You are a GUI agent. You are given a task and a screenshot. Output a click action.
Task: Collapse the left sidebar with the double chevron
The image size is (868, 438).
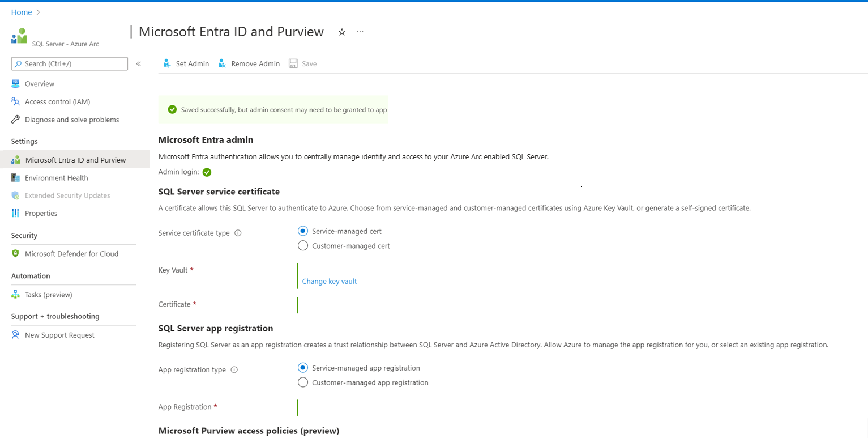coord(139,63)
